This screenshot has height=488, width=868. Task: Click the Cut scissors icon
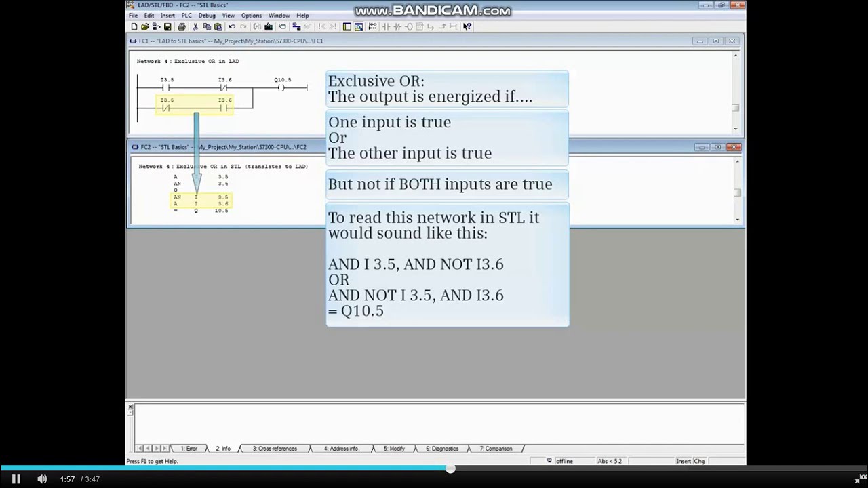(x=195, y=26)
